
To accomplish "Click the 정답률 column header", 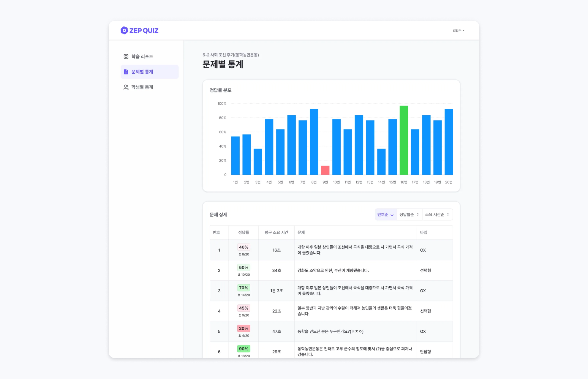I will tap(244, 233).
